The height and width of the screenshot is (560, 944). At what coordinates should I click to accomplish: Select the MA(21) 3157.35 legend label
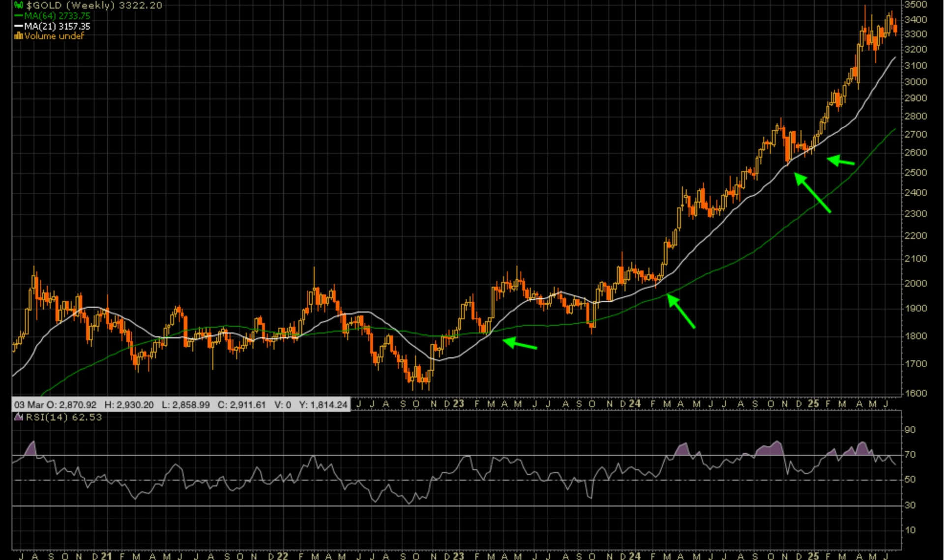[x=58, y=27]
